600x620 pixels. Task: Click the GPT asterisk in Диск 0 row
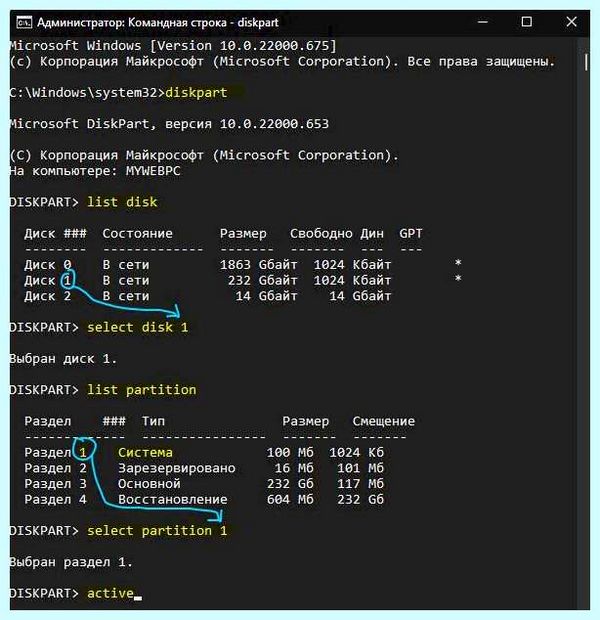(458, 263)
